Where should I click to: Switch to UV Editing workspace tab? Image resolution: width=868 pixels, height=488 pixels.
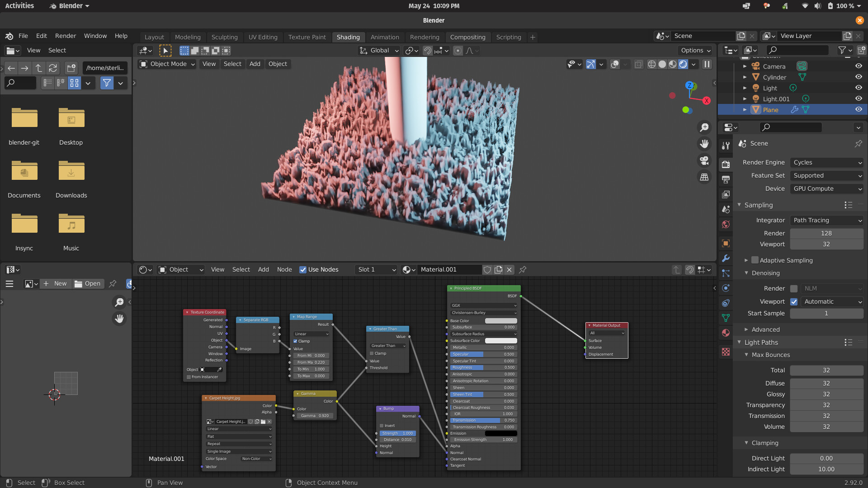(x=263, y=38)
